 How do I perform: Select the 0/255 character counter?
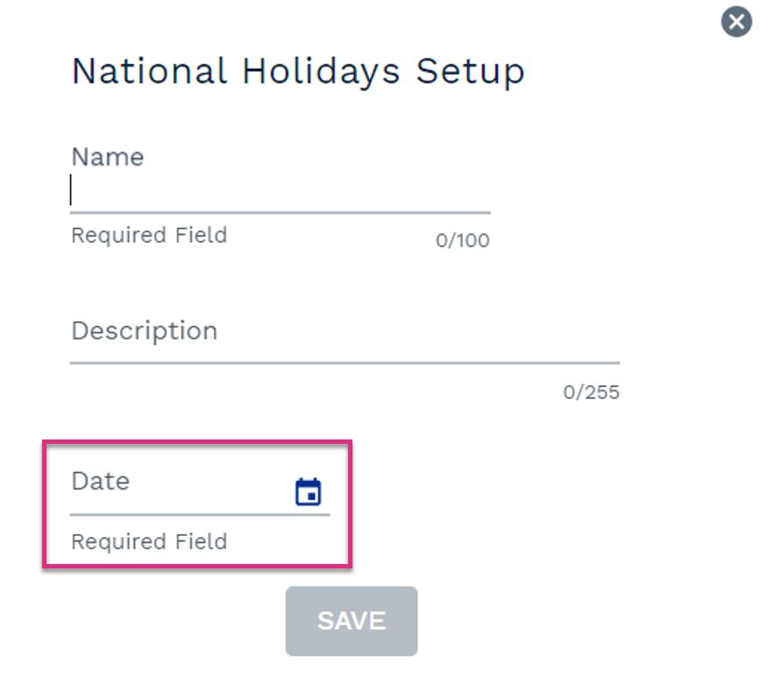[x=591, y=392]
